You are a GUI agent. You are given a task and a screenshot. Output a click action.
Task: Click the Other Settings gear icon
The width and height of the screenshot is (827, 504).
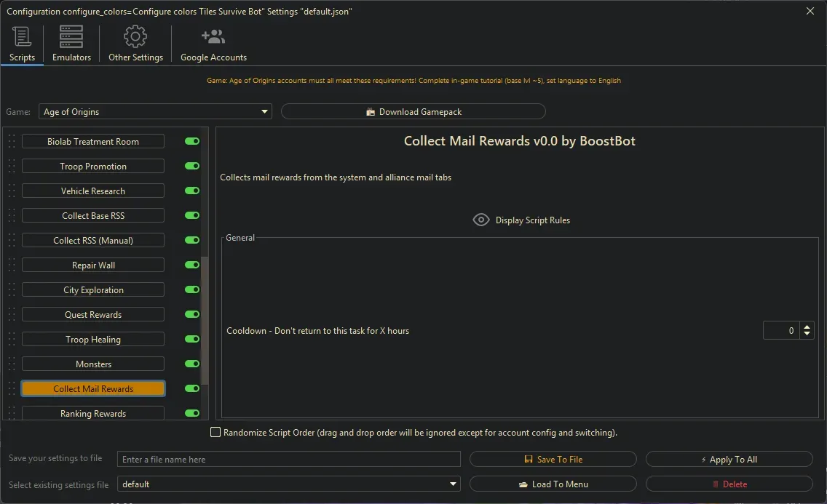135,36
